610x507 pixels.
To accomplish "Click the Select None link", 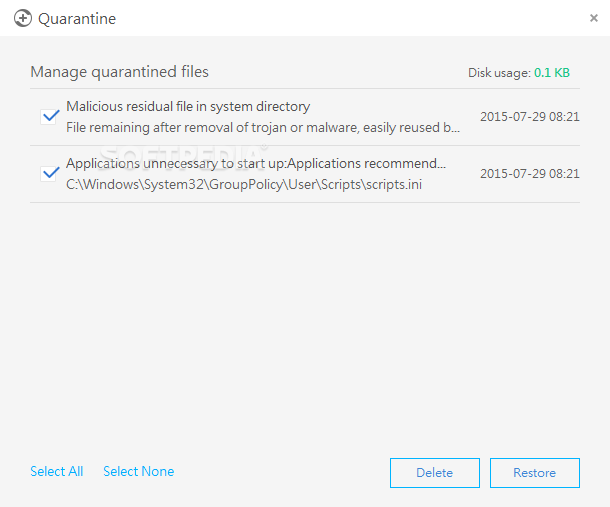I will coord(138,472).
